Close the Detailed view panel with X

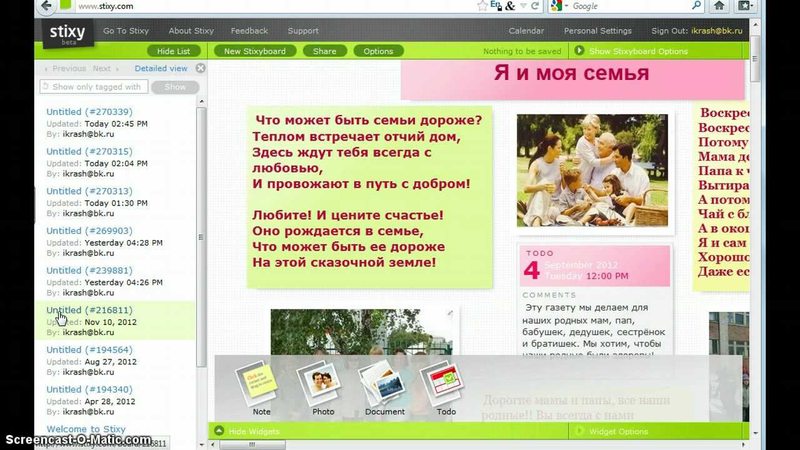[x=200, y=68]
